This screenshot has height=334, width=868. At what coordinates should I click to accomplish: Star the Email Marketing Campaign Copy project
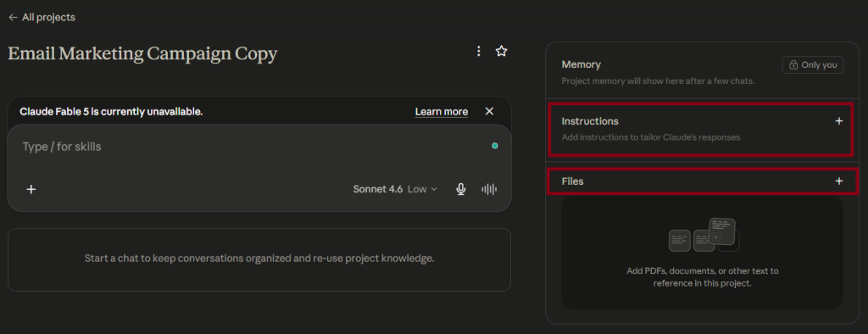coord(502,52)
